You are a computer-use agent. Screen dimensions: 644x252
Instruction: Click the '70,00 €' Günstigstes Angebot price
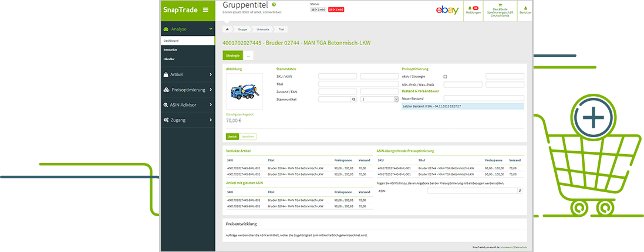coord(234,121)
